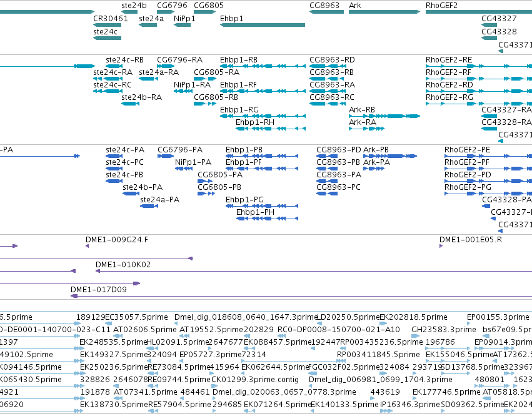Click transcript CG6805-RA
The height and width of the screenshot is (414, 532).
click(216, 72)
